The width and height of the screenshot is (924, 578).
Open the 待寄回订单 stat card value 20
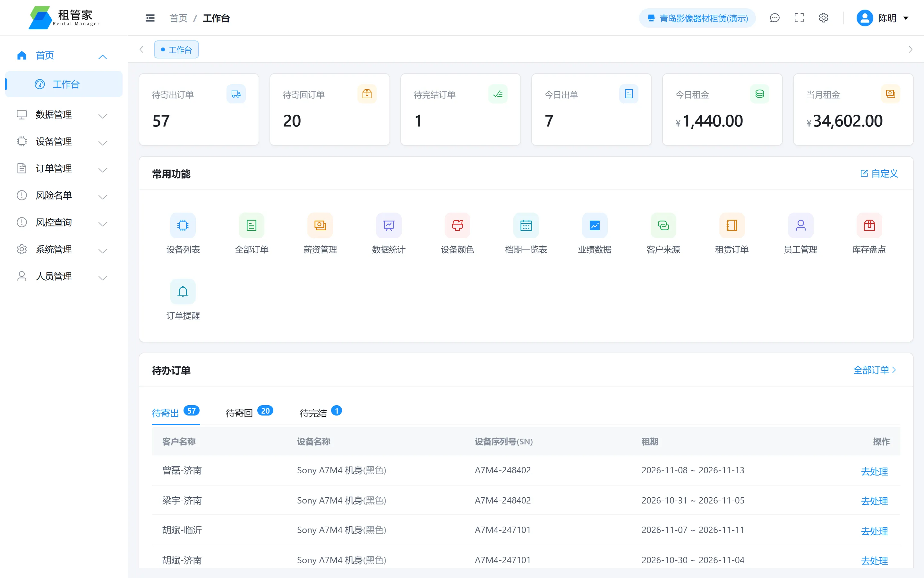292,121
